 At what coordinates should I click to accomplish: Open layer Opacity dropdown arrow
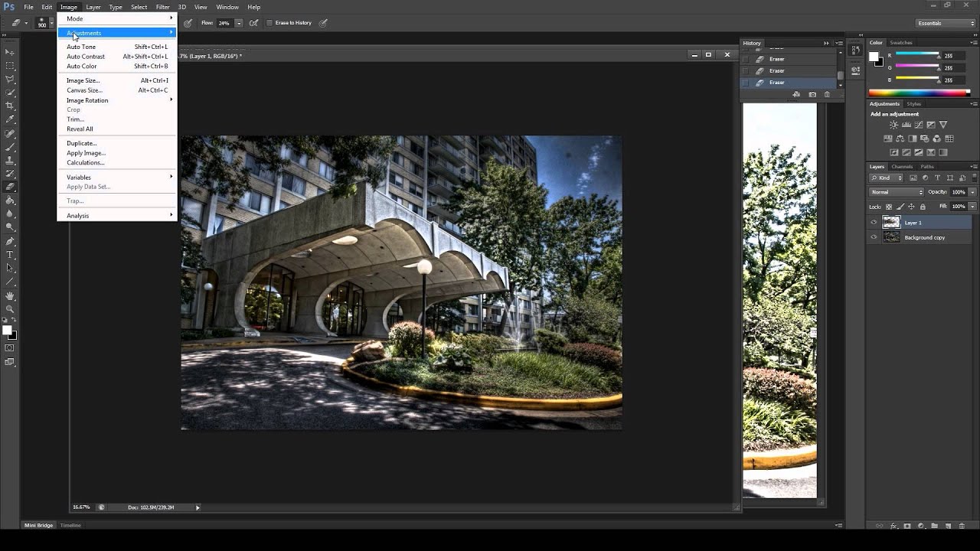point(972,192)
